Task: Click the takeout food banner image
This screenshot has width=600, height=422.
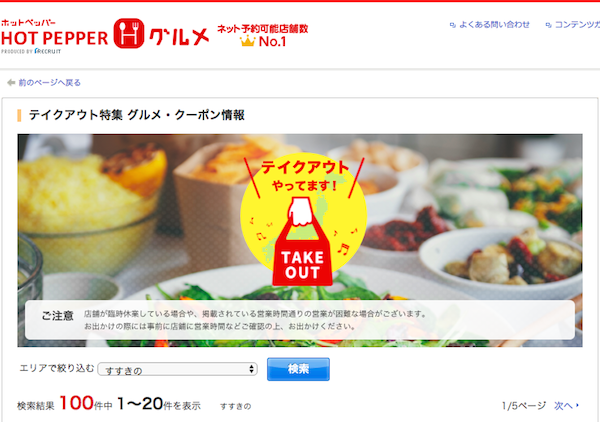Action: 300,240
